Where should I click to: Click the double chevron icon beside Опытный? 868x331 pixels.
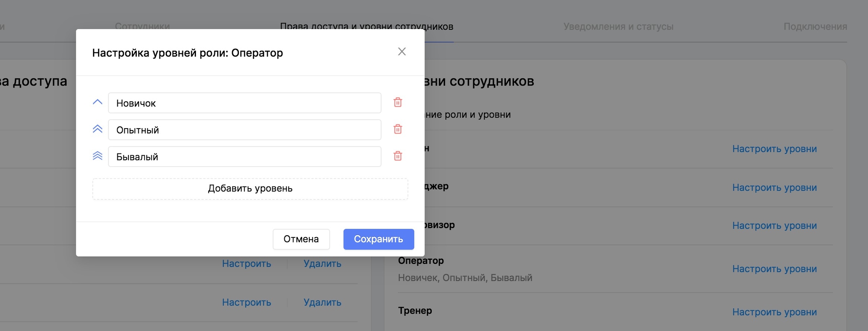[98, 129]
